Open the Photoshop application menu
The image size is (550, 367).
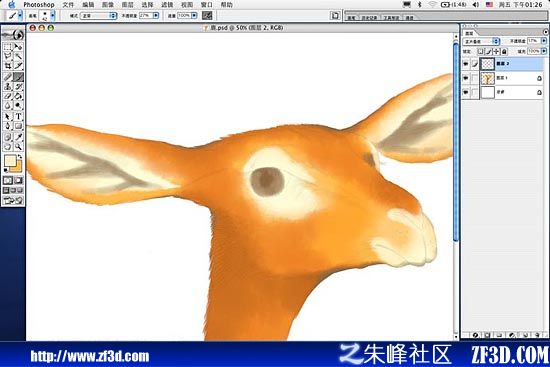[x=39, y=5]
